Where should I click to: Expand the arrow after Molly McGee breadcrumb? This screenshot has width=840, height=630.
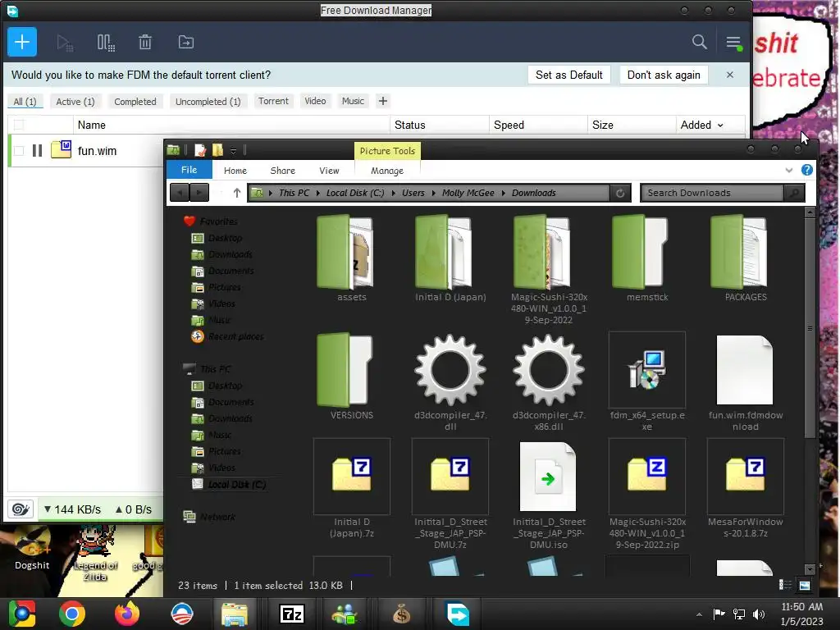[503, 193]
